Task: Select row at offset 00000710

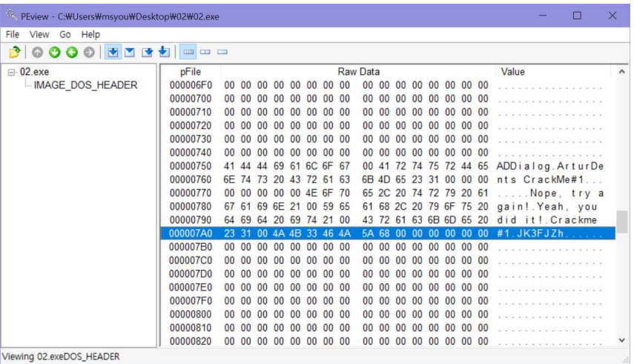Action: click(388, 112)
